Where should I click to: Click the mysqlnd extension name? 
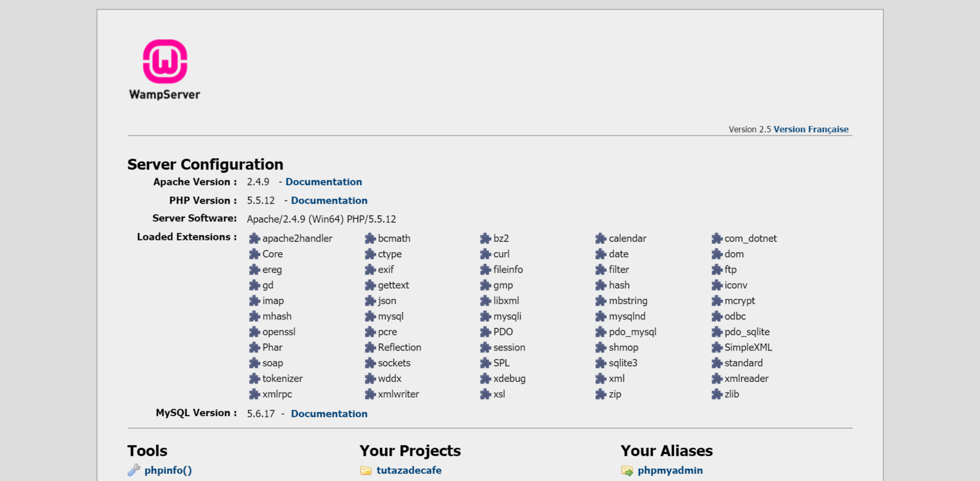[627, 316]
